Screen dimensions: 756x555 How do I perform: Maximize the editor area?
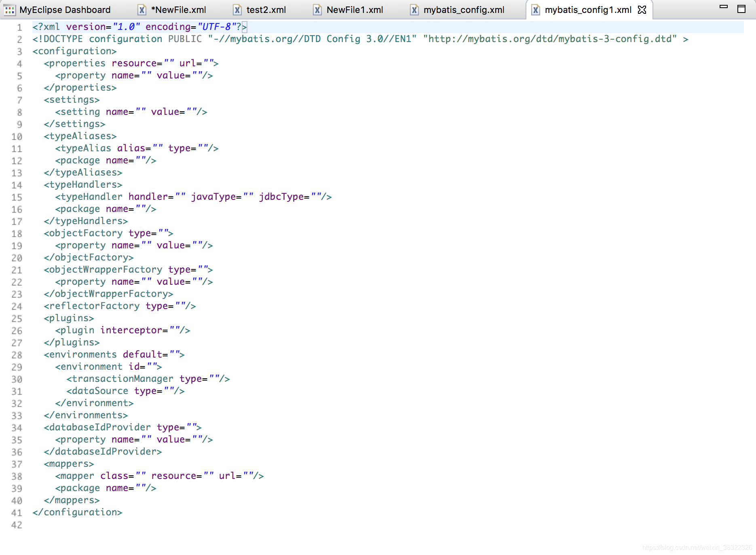tap(741, 9)
